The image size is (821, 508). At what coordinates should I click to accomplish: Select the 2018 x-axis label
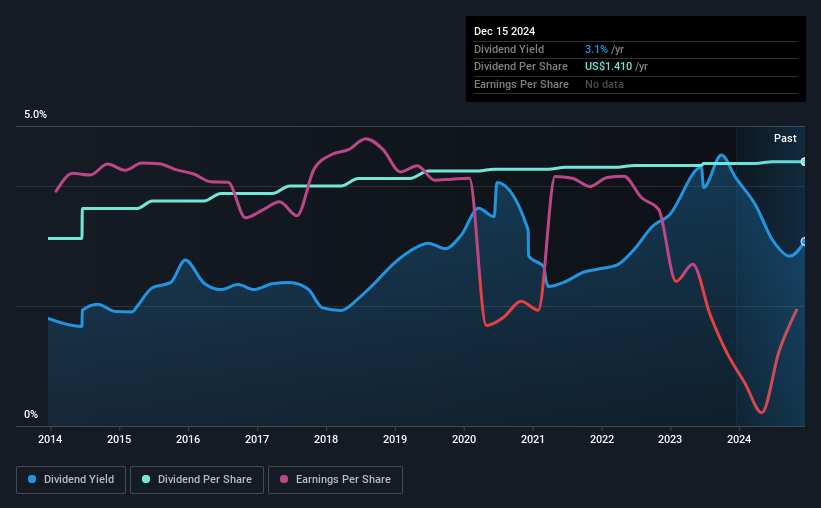(x=326, y=439)
